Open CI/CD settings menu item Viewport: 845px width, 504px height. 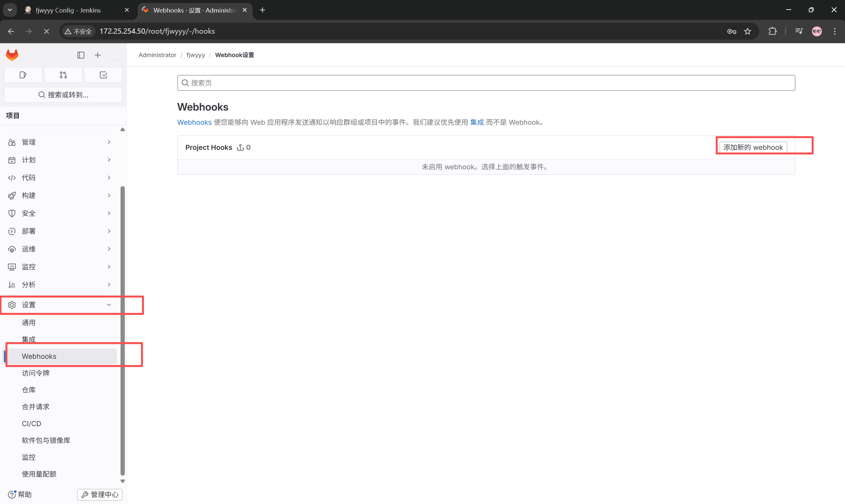32,423
